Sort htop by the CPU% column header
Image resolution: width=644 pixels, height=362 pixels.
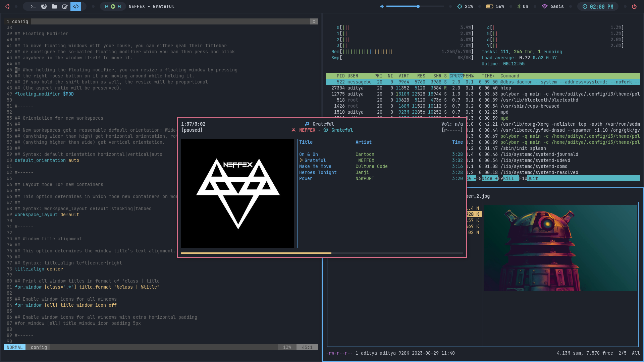point(455,76)
